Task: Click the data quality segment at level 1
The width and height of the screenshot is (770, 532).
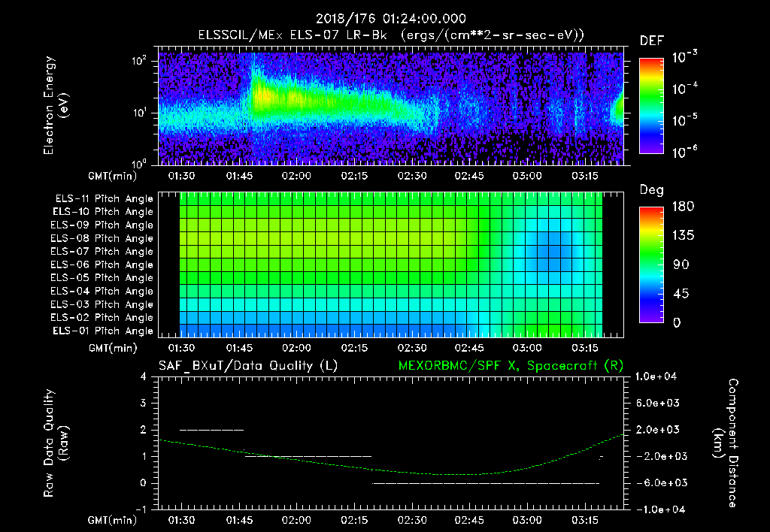Action: click(x=308, y=456)
